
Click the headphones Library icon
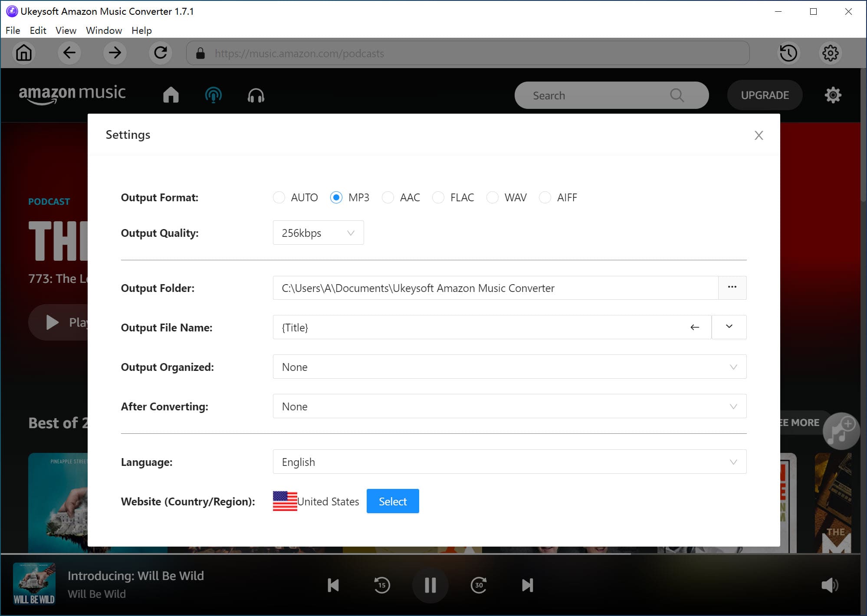pos(256,95)
